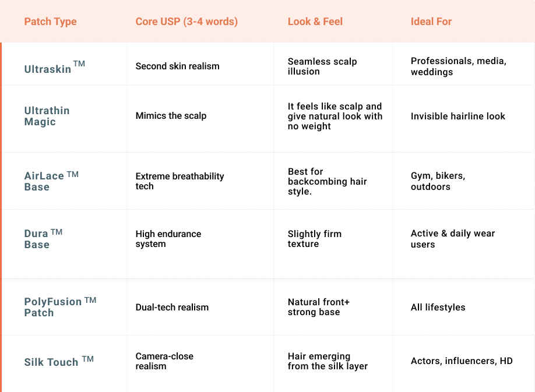535x392 pixels.
Task: Select the 'Gym, bikers, outdoors' cell
Action: 437,181
